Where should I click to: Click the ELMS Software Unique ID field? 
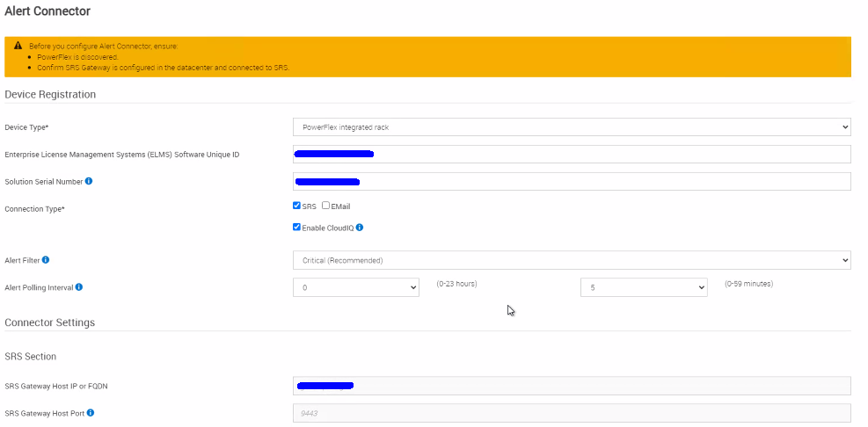click(571, 155)
